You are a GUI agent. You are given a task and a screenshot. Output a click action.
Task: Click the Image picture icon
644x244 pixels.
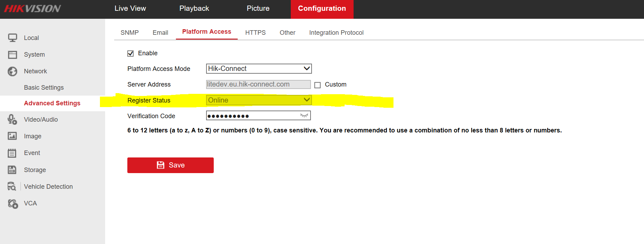(x=12, y=136)
